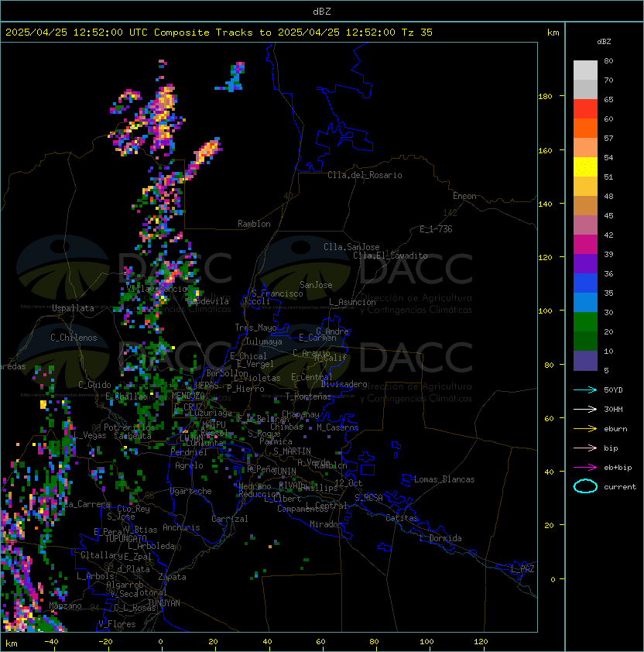Viewport: 644px width, 652px height.
Task: Click the red 65 dBZ color swatch
Action: 585,109
